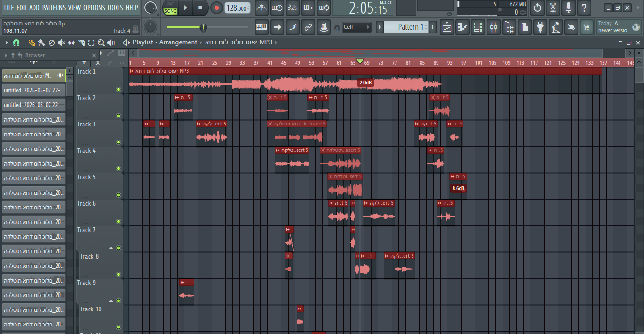
Task: Open the plugin picker plug icon
Action: pos(540,27)
